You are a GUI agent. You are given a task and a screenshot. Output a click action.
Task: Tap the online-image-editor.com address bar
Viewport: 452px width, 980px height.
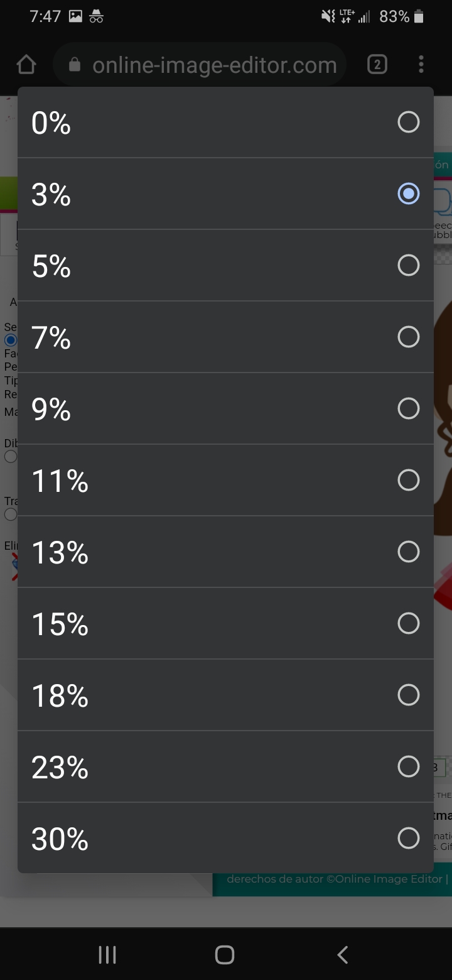point(213,65)
